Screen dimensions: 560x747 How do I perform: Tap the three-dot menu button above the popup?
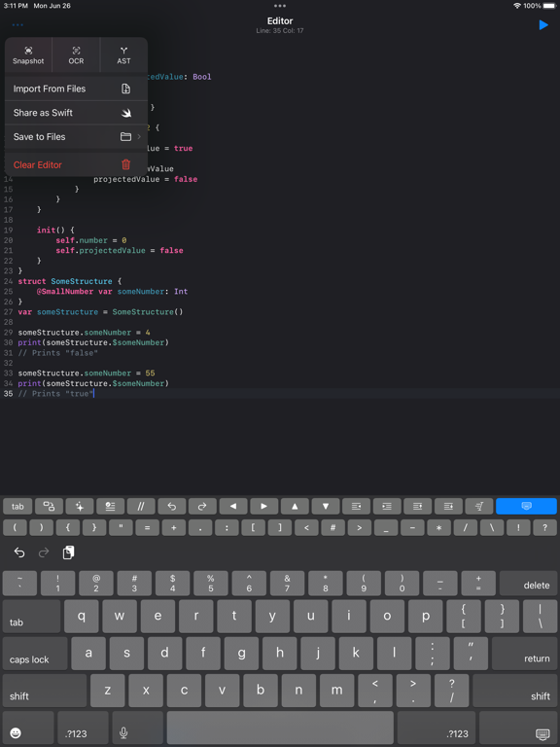[17, 24]
